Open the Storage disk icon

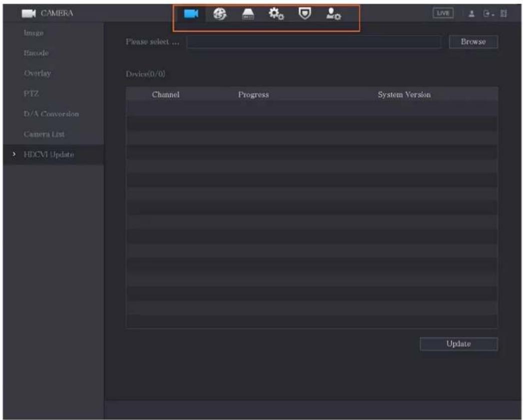[x=248, y=15]
